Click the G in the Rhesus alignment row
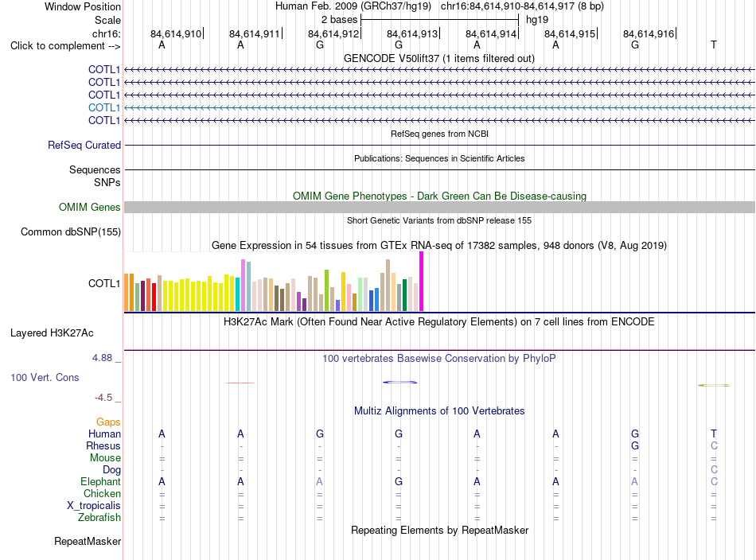Viewport: 756px width, 560px height. pos(634,445)
